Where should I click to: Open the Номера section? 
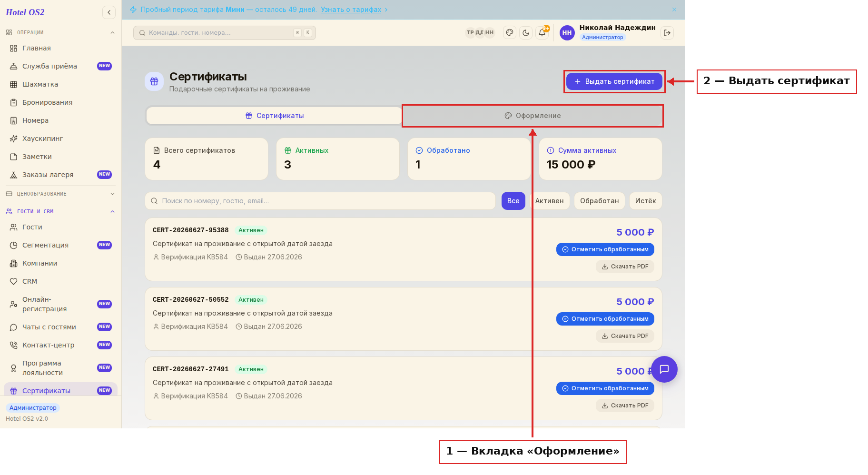point(60,120)
